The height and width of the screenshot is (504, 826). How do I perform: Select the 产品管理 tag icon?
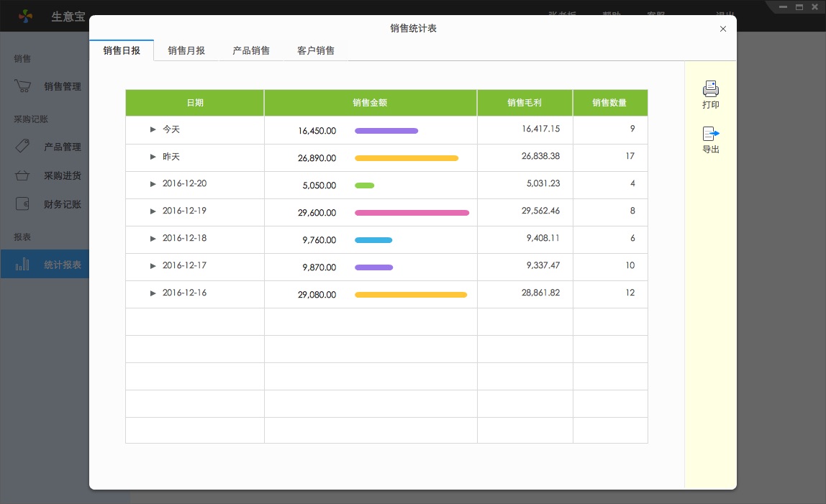click(22, 147)
